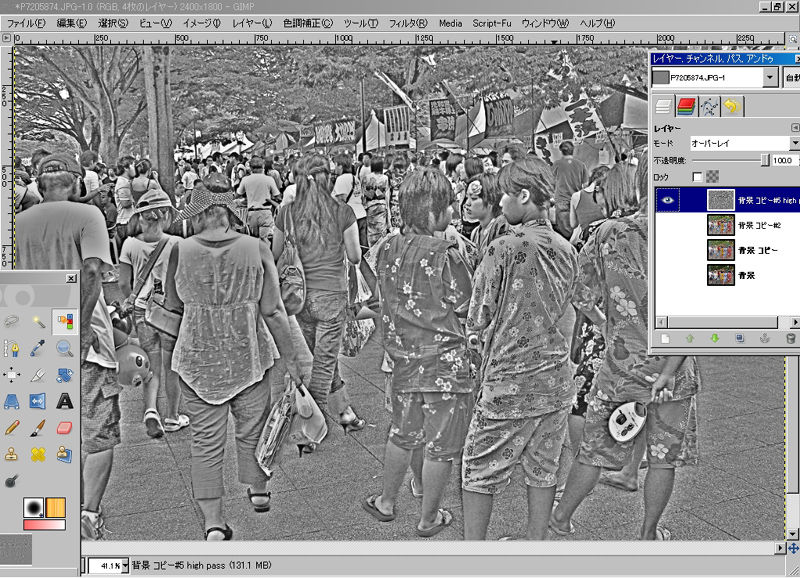Open the モード overlay dropdown

(x=744, y=143)
